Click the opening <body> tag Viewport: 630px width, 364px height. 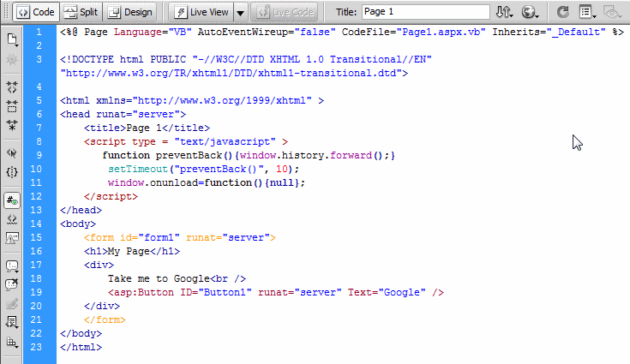coord(78,224)
